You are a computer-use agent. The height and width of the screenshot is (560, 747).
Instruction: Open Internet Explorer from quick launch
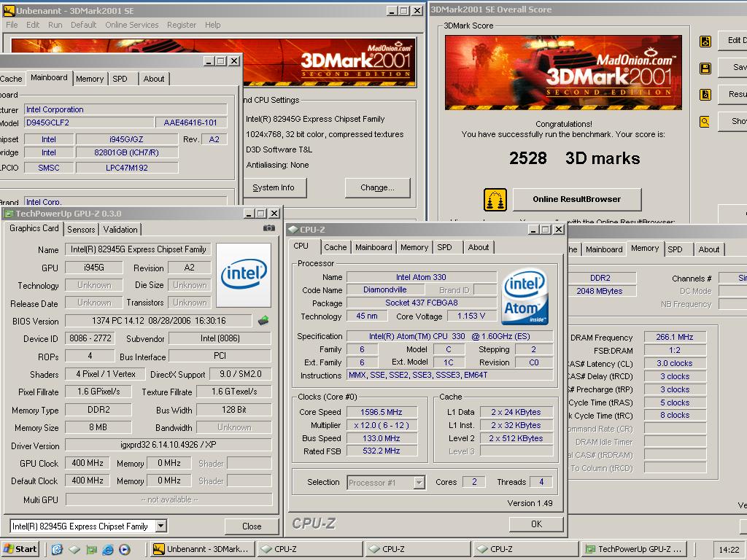(x=108, y=550)
